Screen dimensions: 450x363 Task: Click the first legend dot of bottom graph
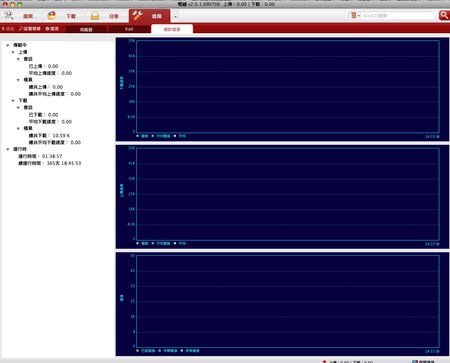click(x=137, y=351)
